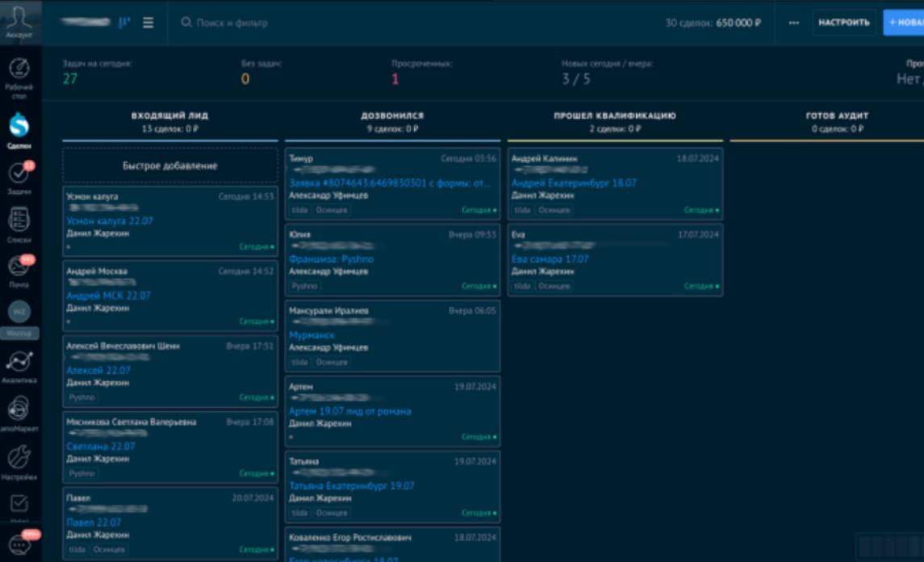Click contact name Eva on card

tap(518, 235)
